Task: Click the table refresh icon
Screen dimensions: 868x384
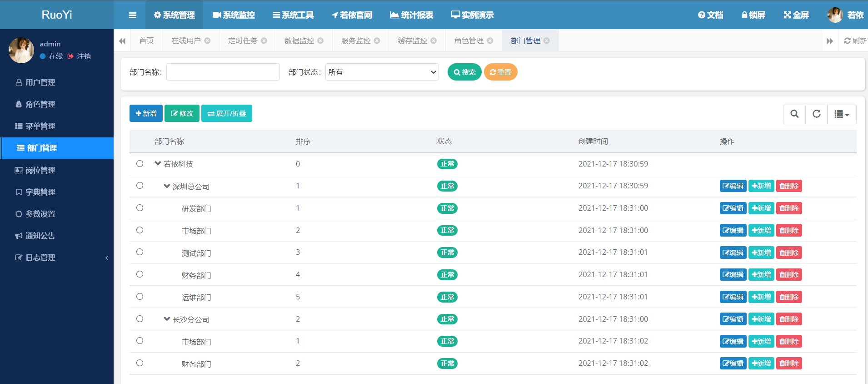Action: pos(816,114)
